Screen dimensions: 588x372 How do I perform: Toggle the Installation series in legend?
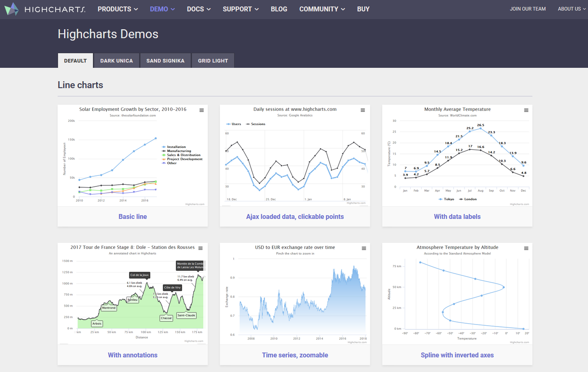pyautogui.click(x=174, y=147)
